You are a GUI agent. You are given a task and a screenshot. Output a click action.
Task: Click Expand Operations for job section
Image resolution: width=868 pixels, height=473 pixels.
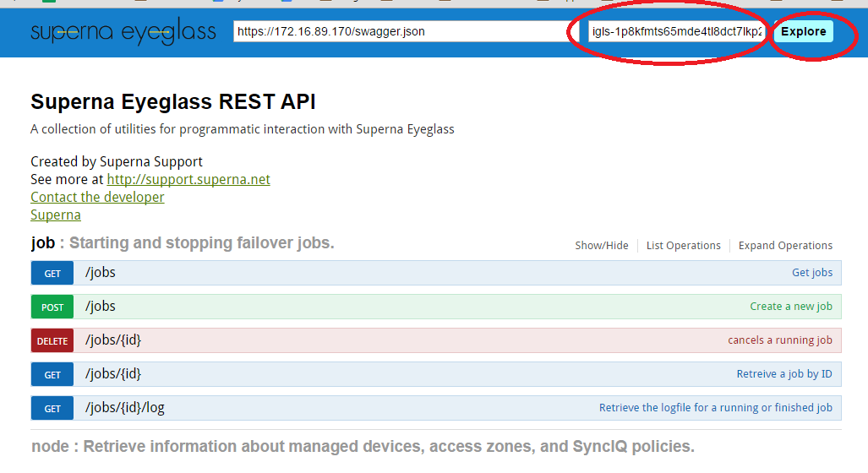(785, 246)
